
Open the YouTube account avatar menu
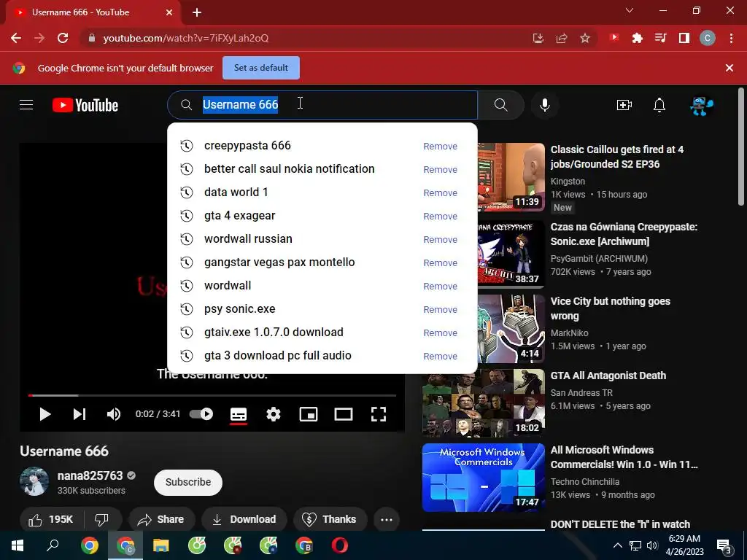701,105
